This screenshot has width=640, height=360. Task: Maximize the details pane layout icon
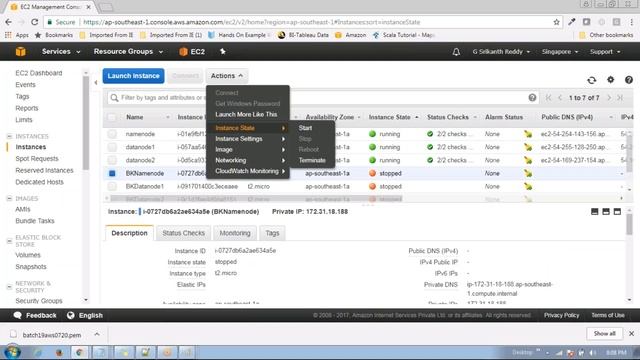tap(617, 211)
